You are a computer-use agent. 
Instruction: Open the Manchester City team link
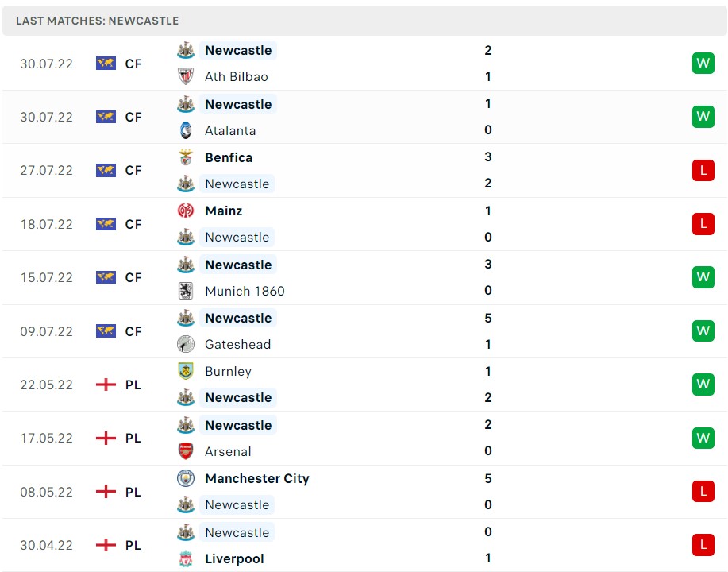coord(256,478)
